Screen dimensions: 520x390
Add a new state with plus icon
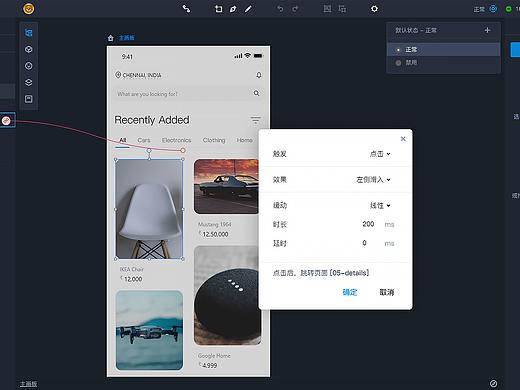(487, 30)
